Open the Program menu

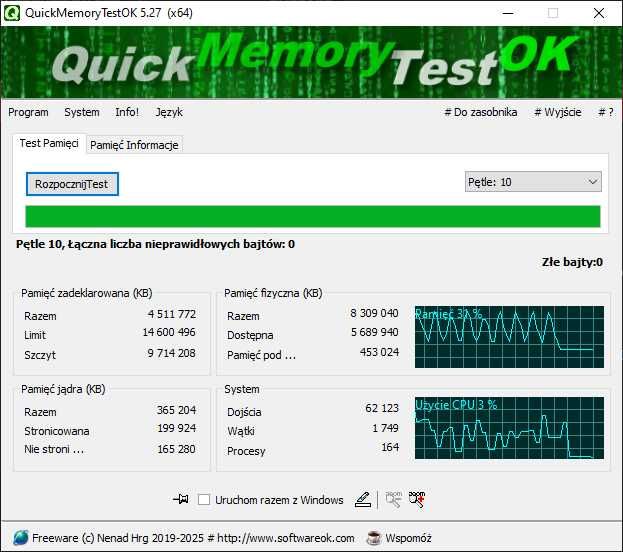28,112
